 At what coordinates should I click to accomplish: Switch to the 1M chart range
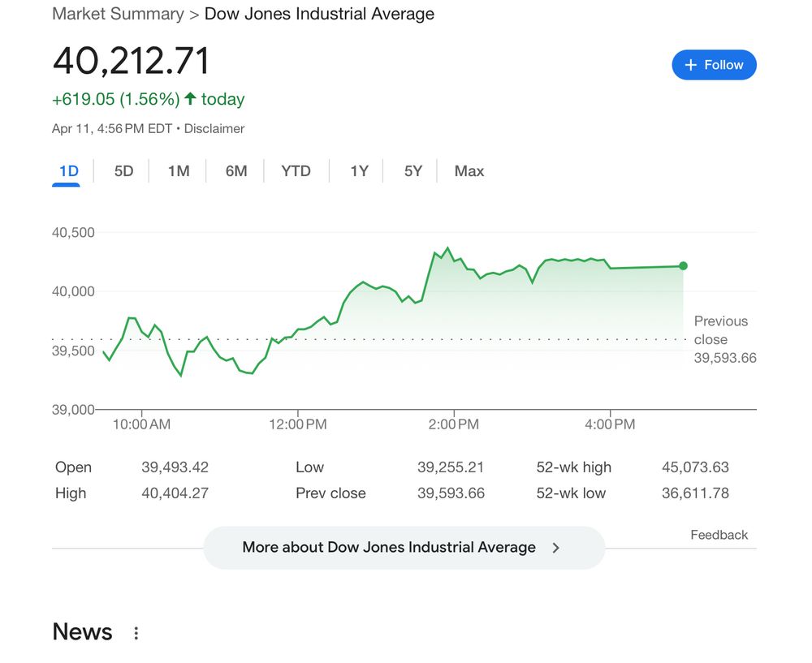(179, 171)
